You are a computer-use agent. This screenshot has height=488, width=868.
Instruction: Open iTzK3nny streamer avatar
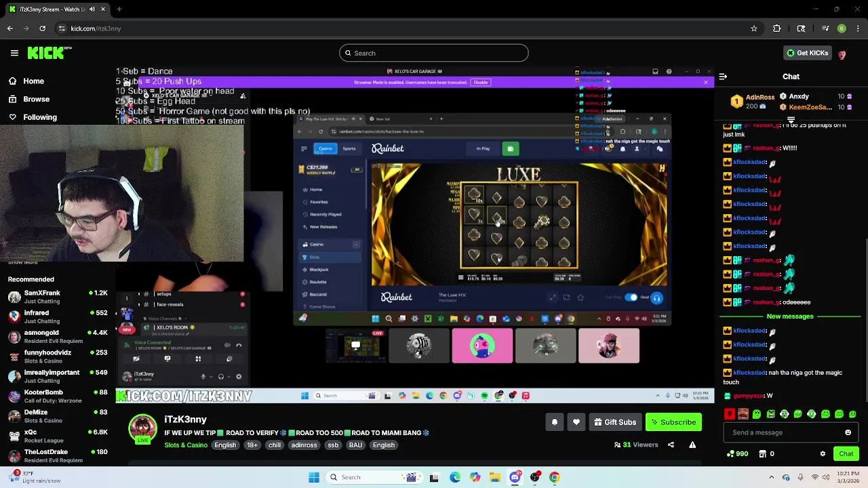(142, 429)
